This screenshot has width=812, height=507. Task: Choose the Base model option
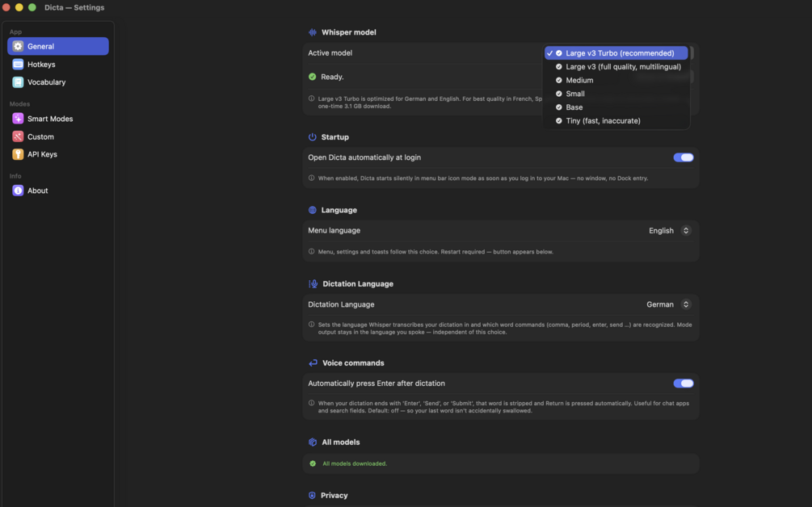[x=616, y=107]
